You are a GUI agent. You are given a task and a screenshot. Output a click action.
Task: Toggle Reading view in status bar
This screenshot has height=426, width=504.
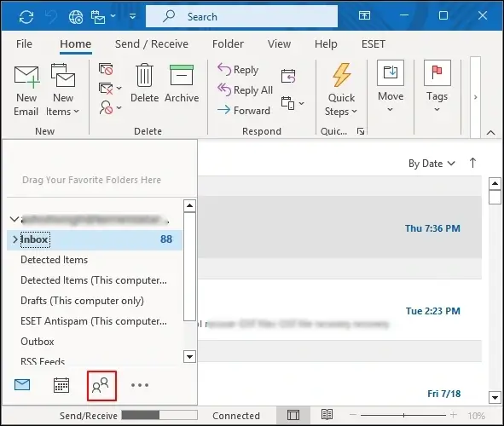327,414
